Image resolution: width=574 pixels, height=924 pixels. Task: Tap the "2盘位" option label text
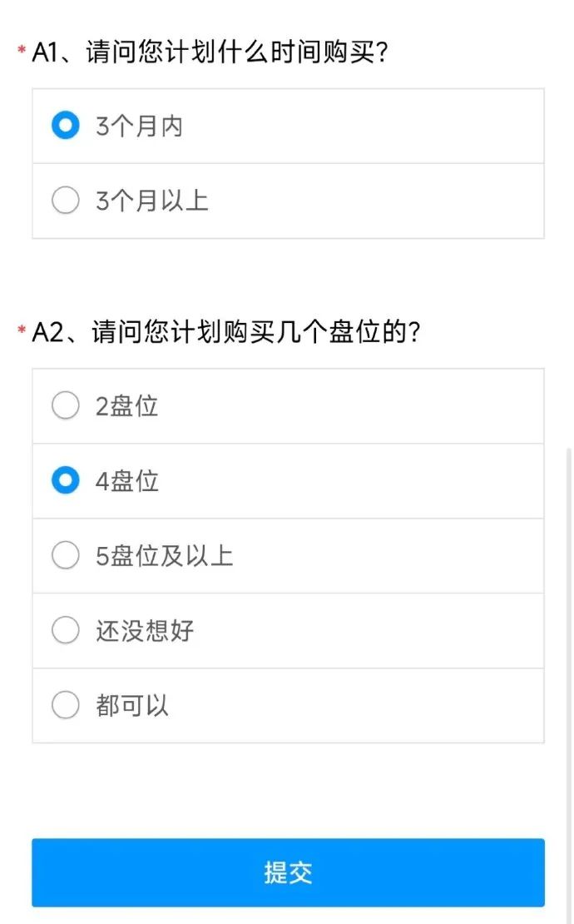tap(126, 406)
